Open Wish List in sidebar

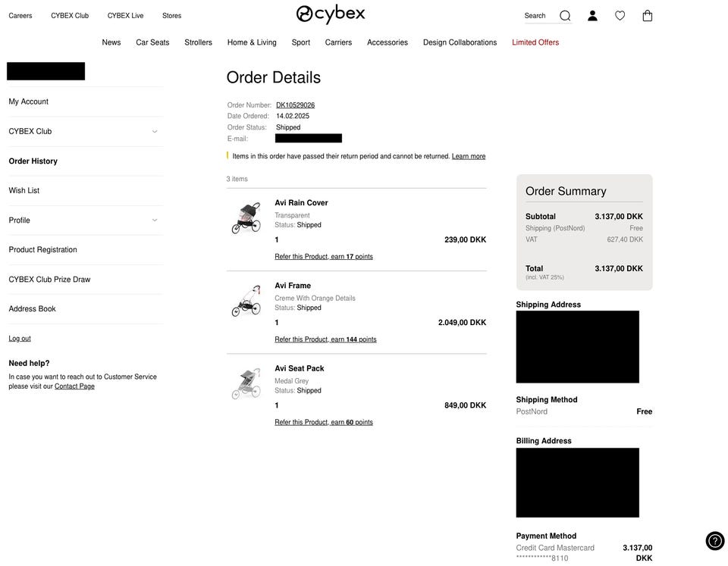pos(24,190)
